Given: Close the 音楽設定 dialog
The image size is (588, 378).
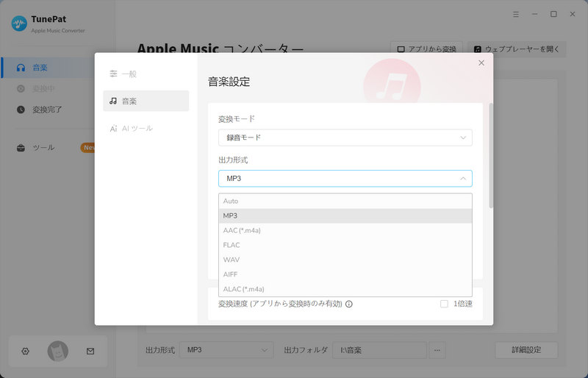Looking at the screenshot, I should pyautogui.click(x=481, y=63).
